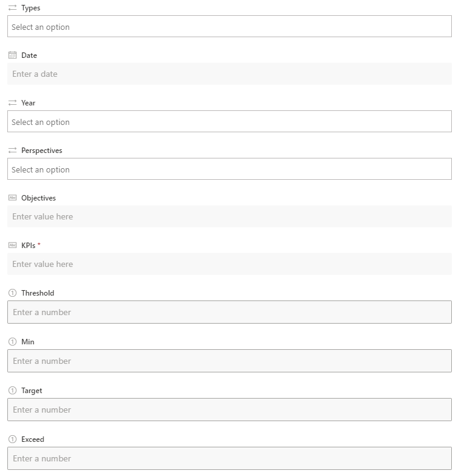Click the number icon beside Min

coord(12,342)
